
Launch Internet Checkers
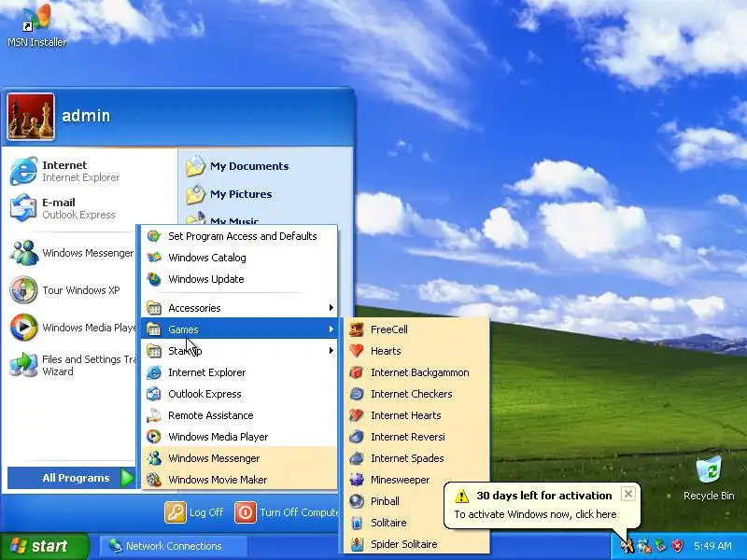(416, 394)
